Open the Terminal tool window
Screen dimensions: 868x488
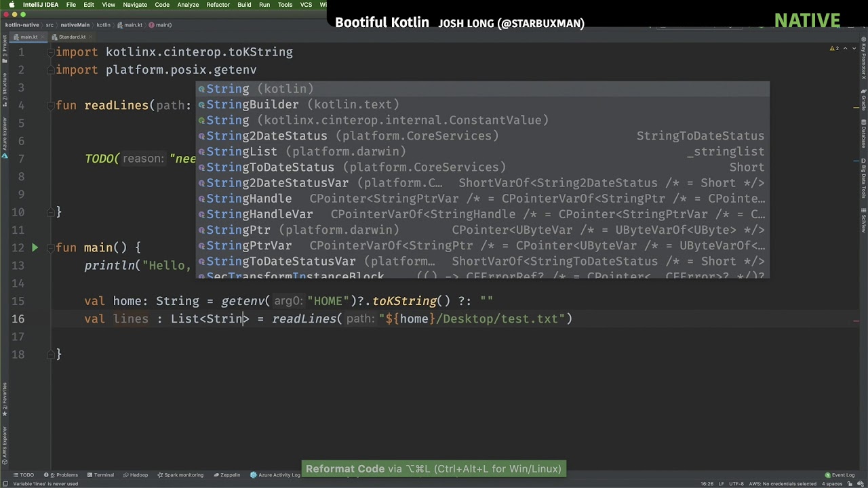(x=100, y=475)
